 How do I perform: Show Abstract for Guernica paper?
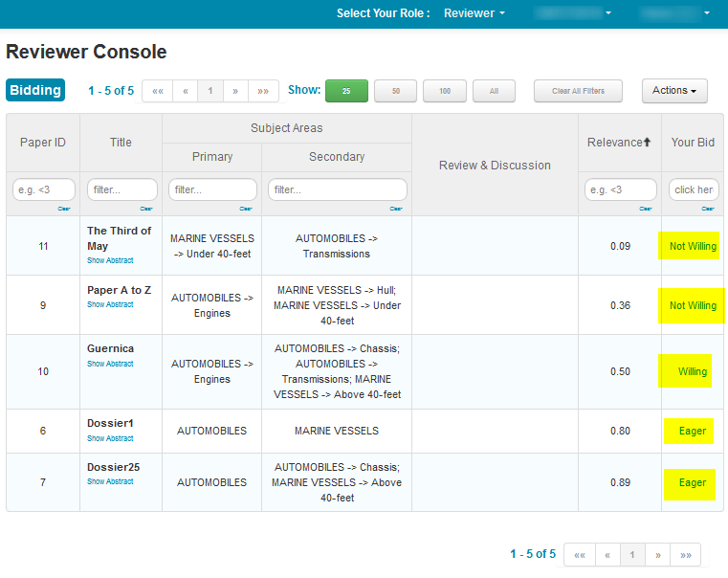pyautogui.click(x=110, y=364)
